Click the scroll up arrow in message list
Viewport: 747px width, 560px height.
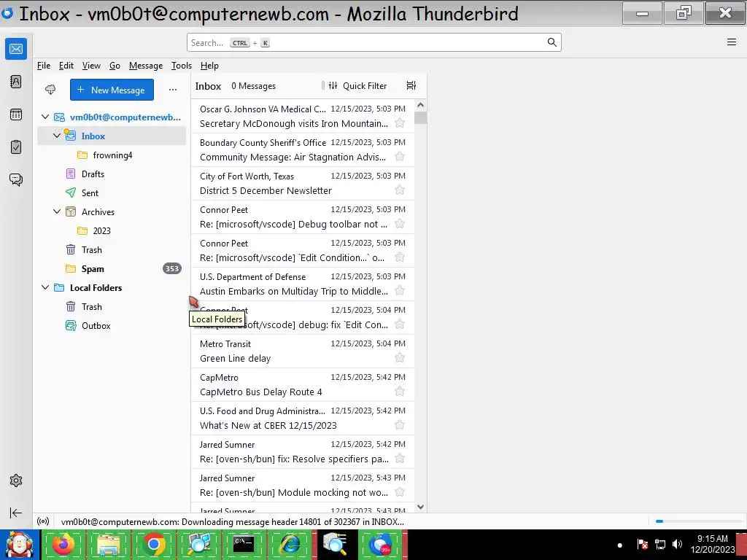[x=420, y=105]
